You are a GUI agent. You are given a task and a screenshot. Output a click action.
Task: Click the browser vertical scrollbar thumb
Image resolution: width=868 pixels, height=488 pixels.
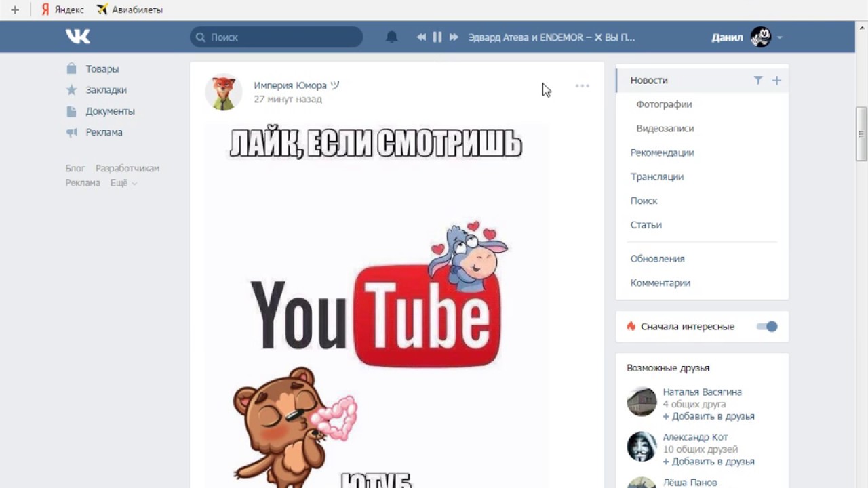(x=862, y=134)
